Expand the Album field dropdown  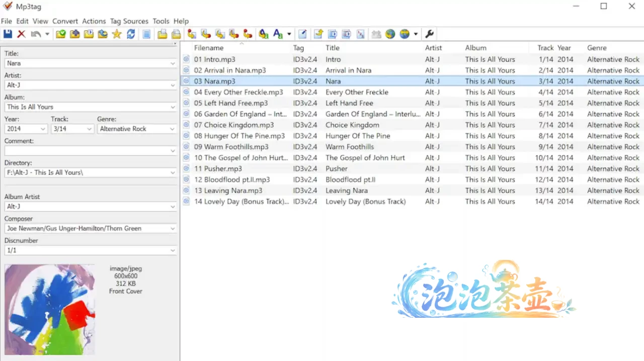click(x=173, y=107)
